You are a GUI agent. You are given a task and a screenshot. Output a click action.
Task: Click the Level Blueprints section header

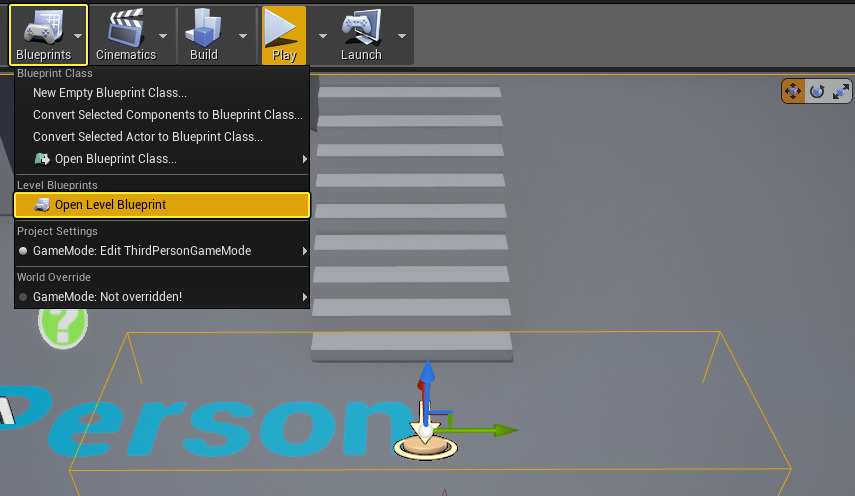[x=57, y=185]
